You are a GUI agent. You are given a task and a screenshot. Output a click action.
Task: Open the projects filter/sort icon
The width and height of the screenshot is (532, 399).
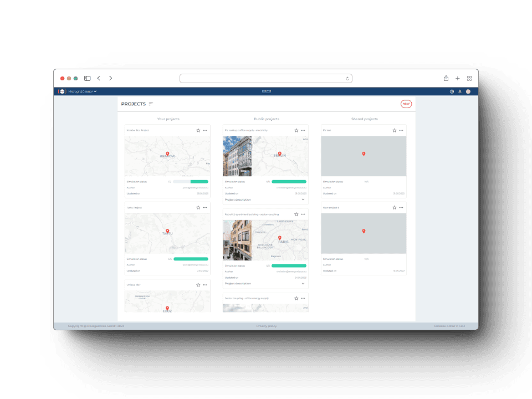point(151,104)
